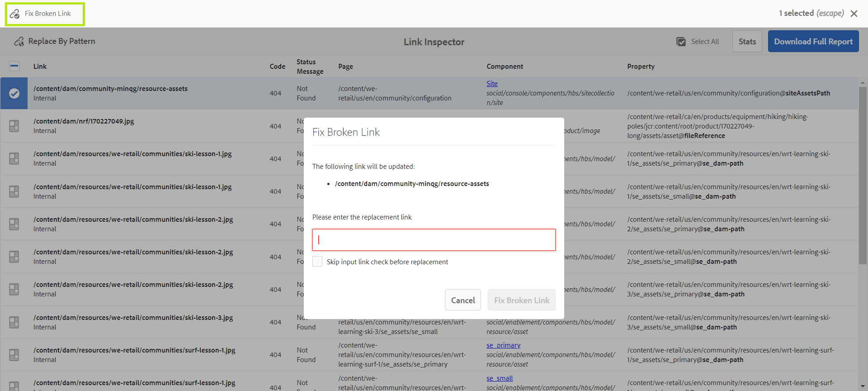868x391 pixels.
Task: Click the siteAssetsPath property cell
Action: pos(728,93)
